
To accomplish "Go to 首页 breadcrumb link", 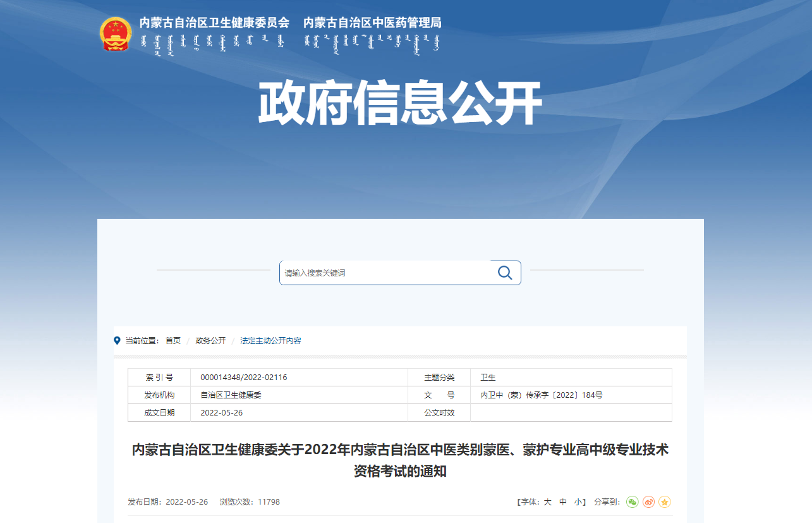I will pyautogui.click(x=173, y=340).
